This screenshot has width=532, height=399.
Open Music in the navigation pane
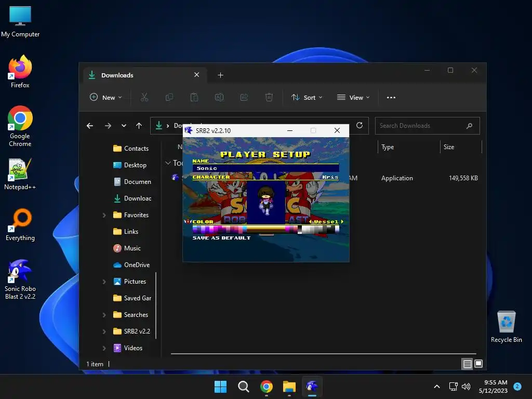[127, 248]
